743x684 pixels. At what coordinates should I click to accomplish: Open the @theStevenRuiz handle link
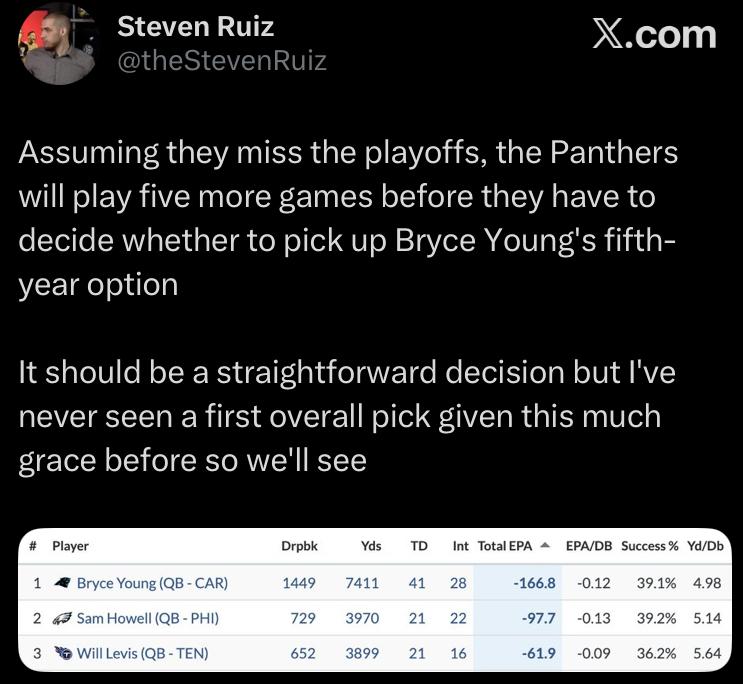(x=222, y=61)
